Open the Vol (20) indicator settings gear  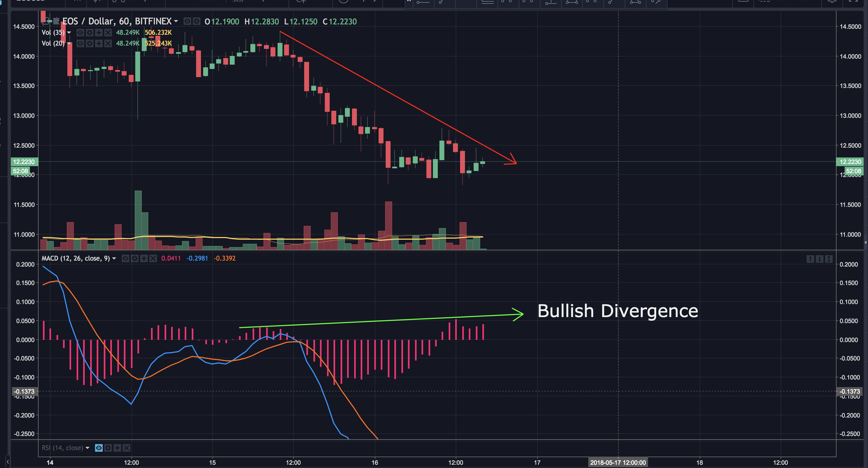coord(90,43)
